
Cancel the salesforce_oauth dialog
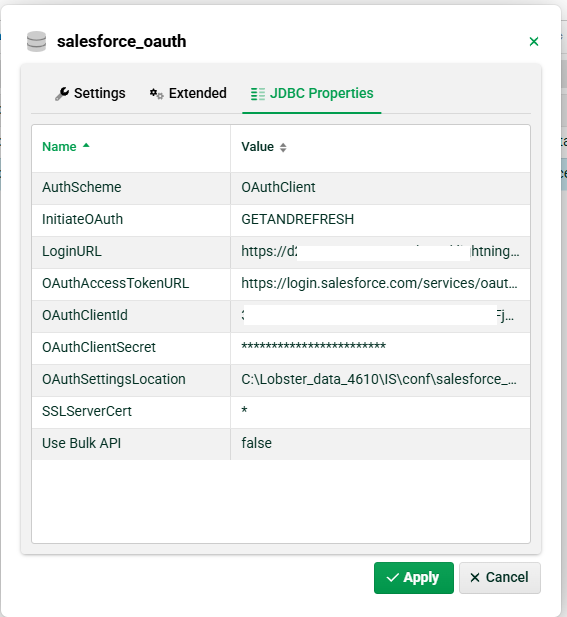(500, 578)
